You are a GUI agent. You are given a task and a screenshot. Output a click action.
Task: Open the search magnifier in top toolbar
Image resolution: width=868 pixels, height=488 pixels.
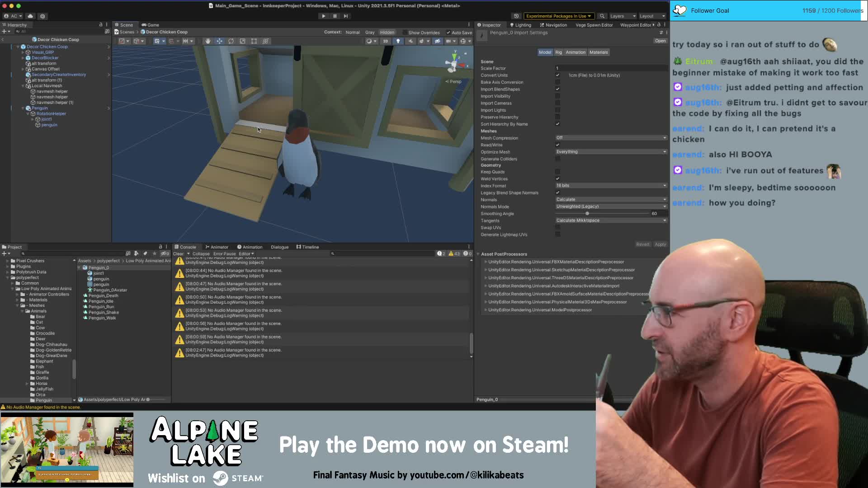tap(602, 16)
